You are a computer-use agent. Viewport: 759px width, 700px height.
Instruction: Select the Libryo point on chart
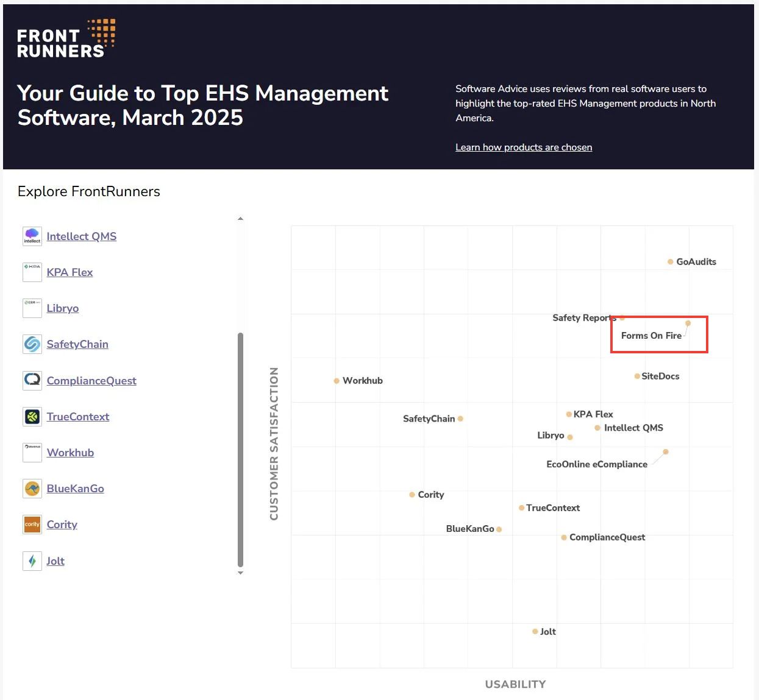tap(570, 437)
